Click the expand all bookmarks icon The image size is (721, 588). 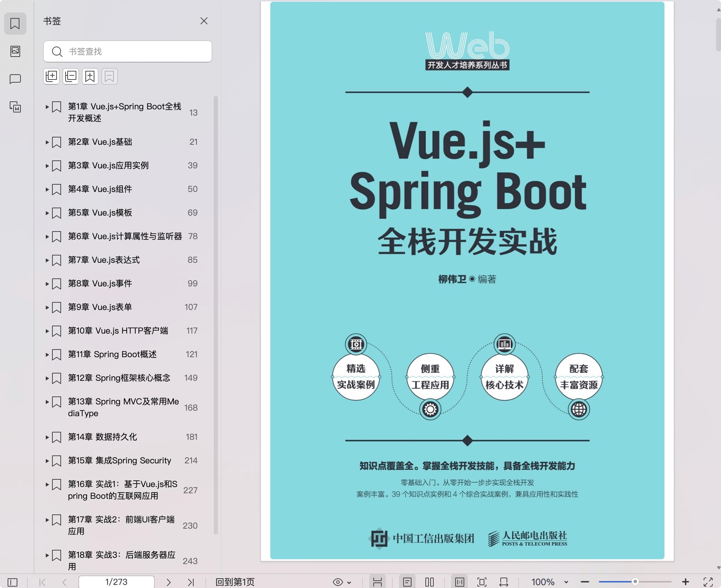tap(51, 76)
